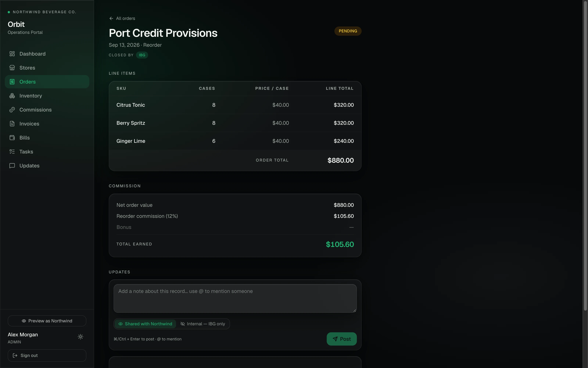Click the back arrow beside All orders

(x=111, y=19)
